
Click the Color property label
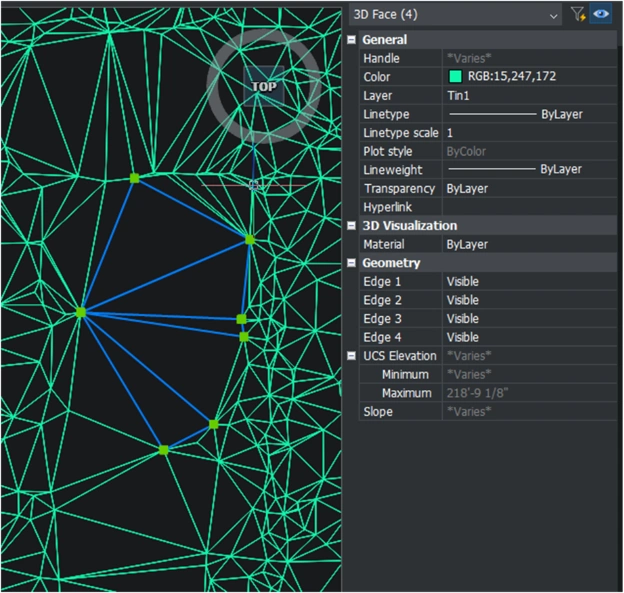376,77
